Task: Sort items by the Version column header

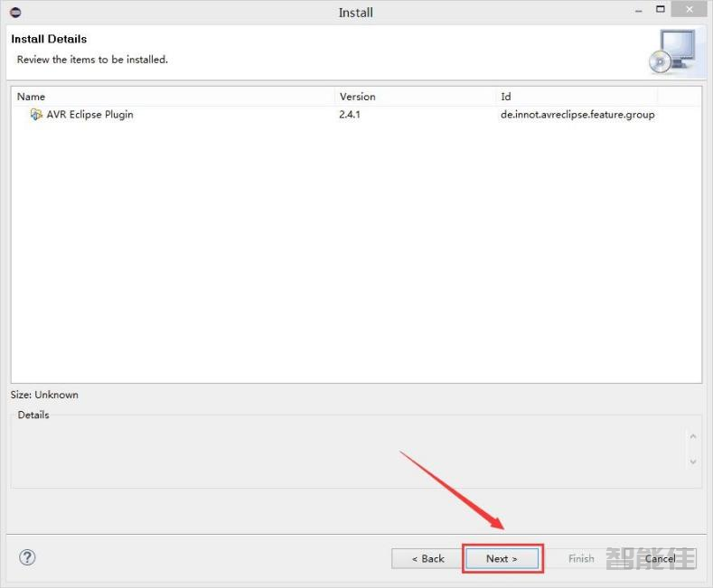Action: click(x=416, y=97)
